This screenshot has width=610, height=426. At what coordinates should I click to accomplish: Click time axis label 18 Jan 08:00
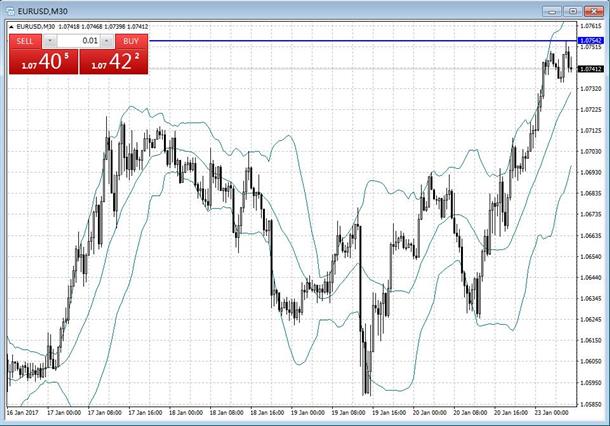click(226, 412)
